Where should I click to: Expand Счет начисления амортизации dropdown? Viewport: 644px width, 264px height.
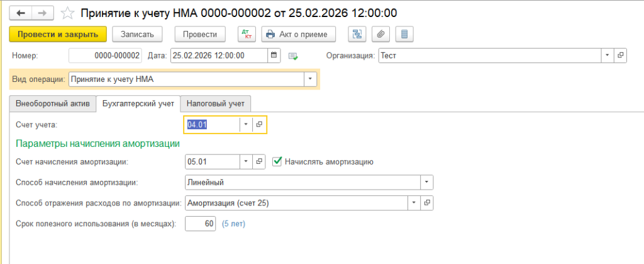(247, 161)
